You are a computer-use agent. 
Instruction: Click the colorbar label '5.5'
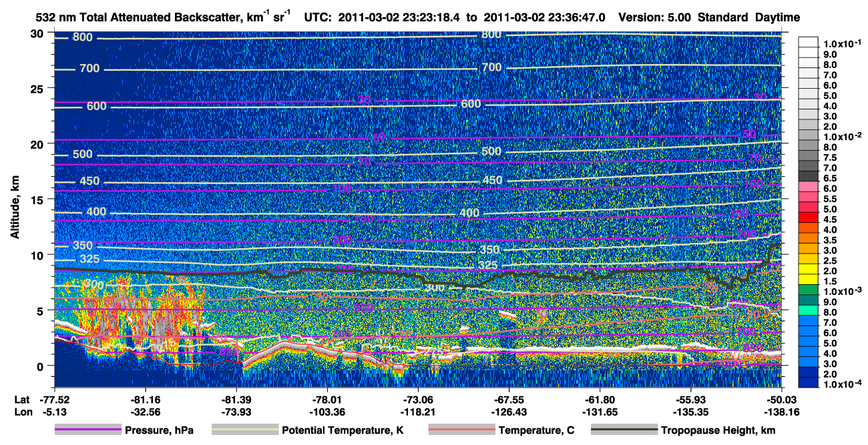(x=830, y=198)
